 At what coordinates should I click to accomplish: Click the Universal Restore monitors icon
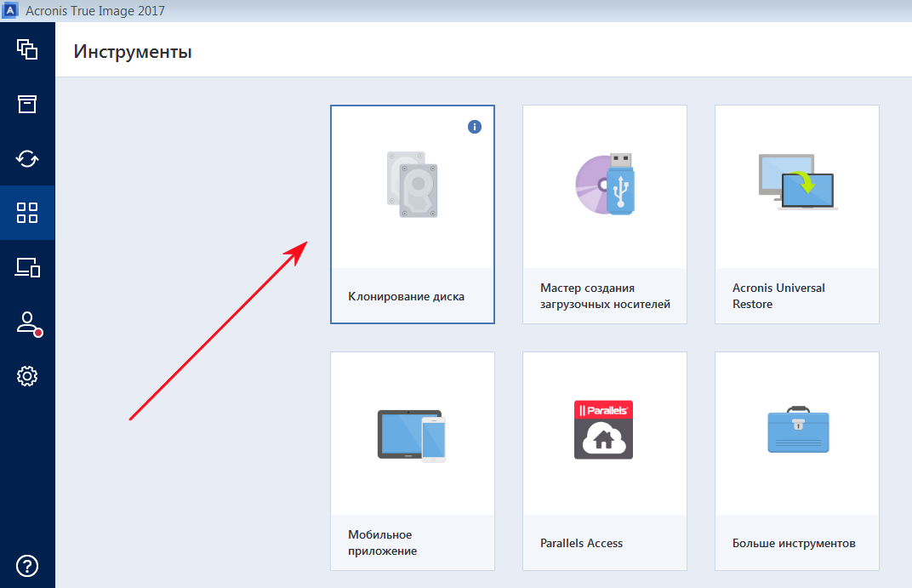pyautogui.click(x=797, y=182)
